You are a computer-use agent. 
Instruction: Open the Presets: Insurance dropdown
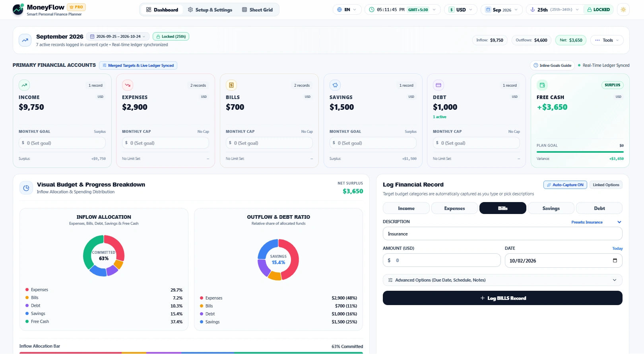pos(596,222)
